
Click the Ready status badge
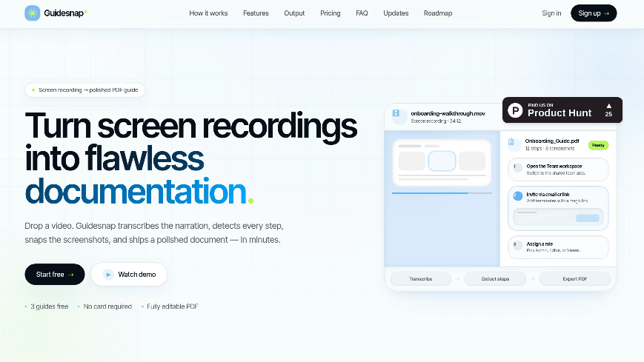coord(598,145)
